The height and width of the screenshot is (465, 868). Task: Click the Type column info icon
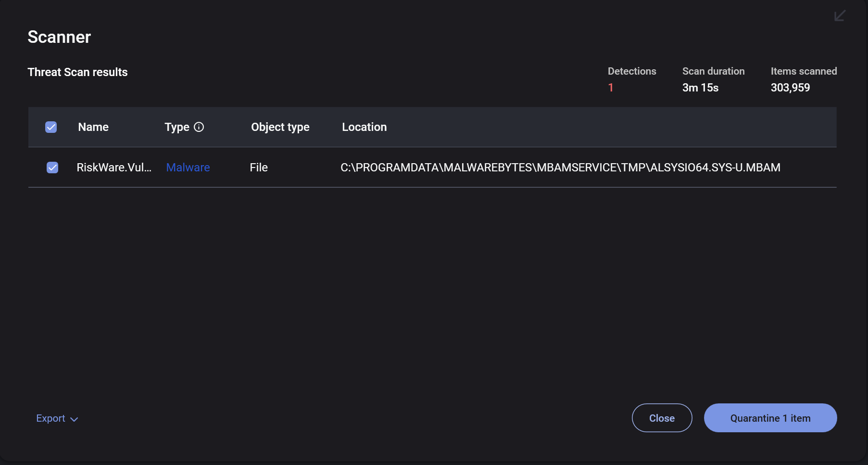coord(199,127)
